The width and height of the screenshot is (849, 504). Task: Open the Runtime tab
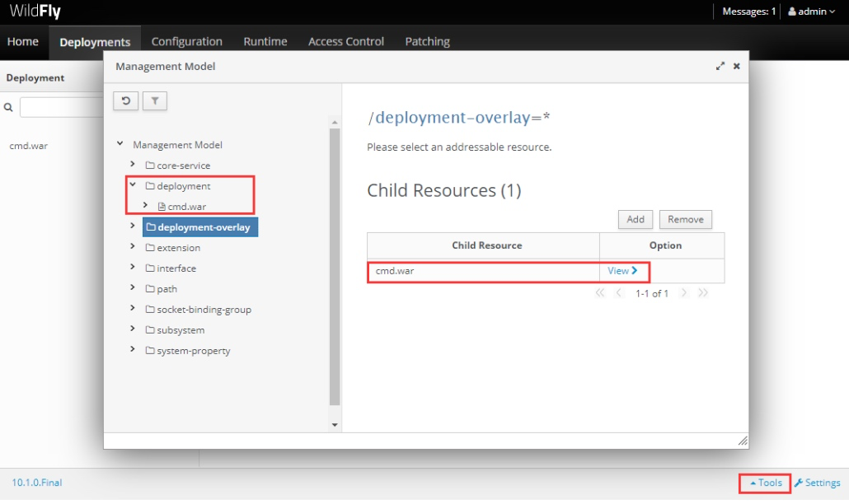pos(265,42)
